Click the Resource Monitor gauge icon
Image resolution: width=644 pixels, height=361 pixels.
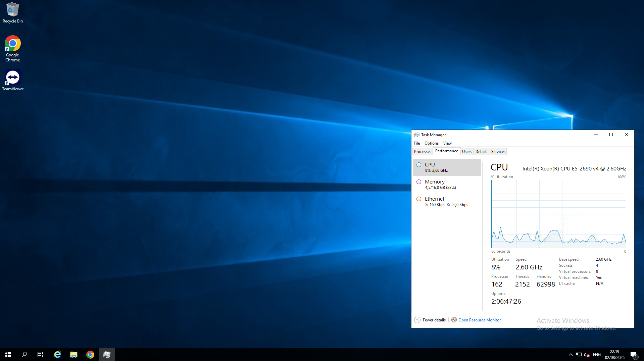[454, 320]
